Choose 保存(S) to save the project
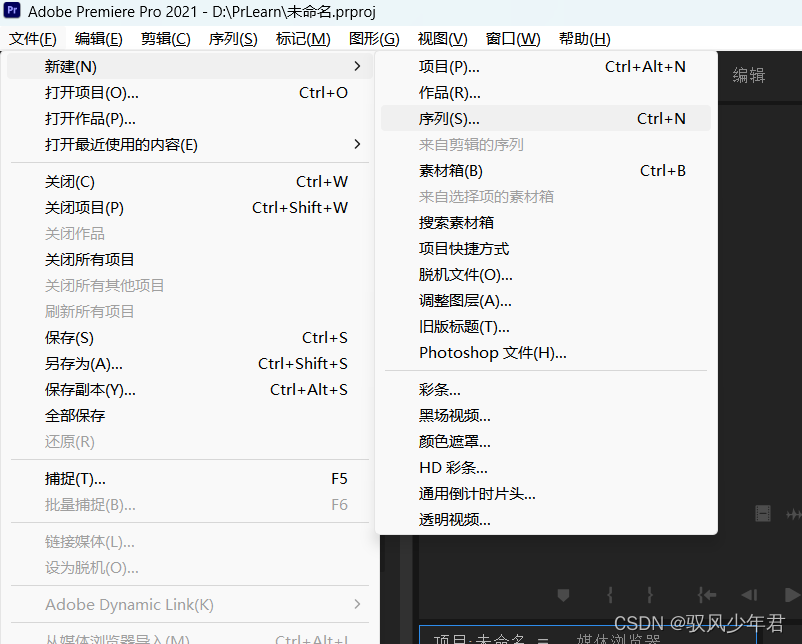802x644 pixels. [190, 338]
